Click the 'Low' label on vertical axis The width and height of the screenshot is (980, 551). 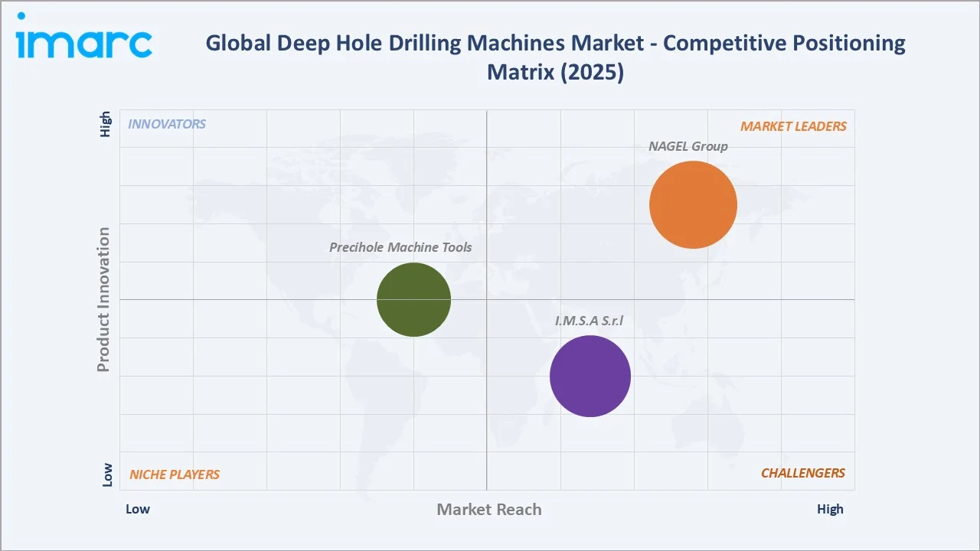pos(106,474)
